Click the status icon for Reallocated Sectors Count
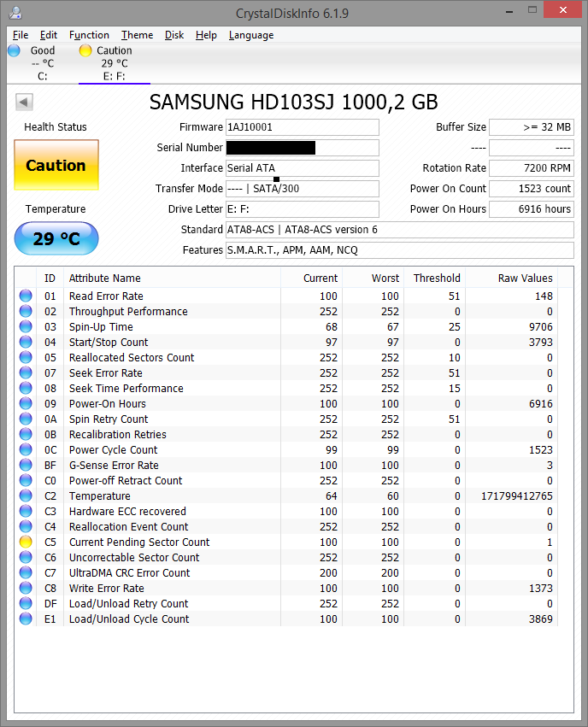This screenshot has width=588, height=727. (26, 357)
